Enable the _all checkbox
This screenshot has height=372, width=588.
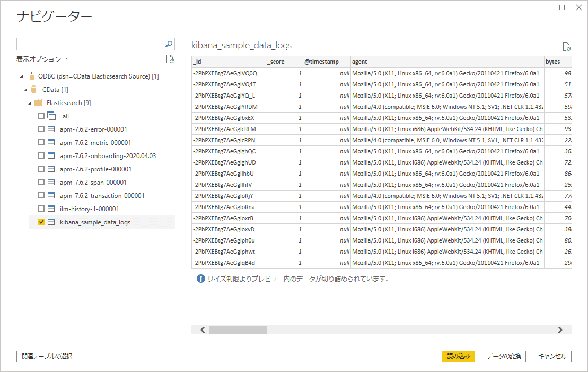coord(41,116)
